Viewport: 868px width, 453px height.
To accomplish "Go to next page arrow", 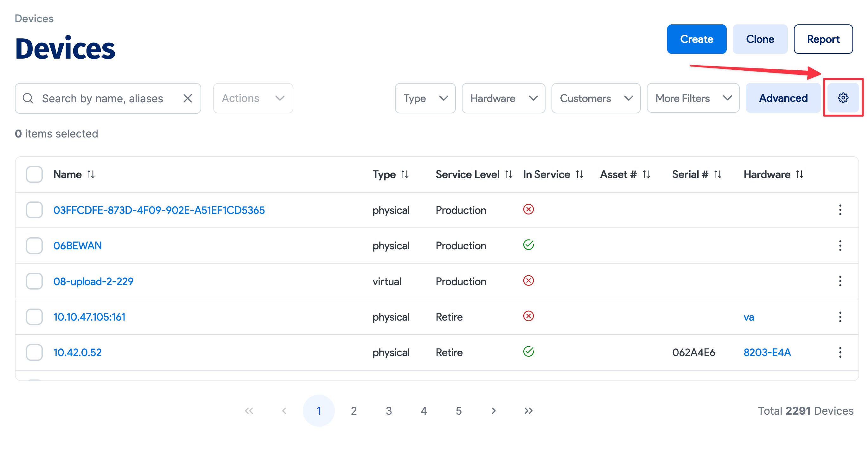I will point(493,411).
